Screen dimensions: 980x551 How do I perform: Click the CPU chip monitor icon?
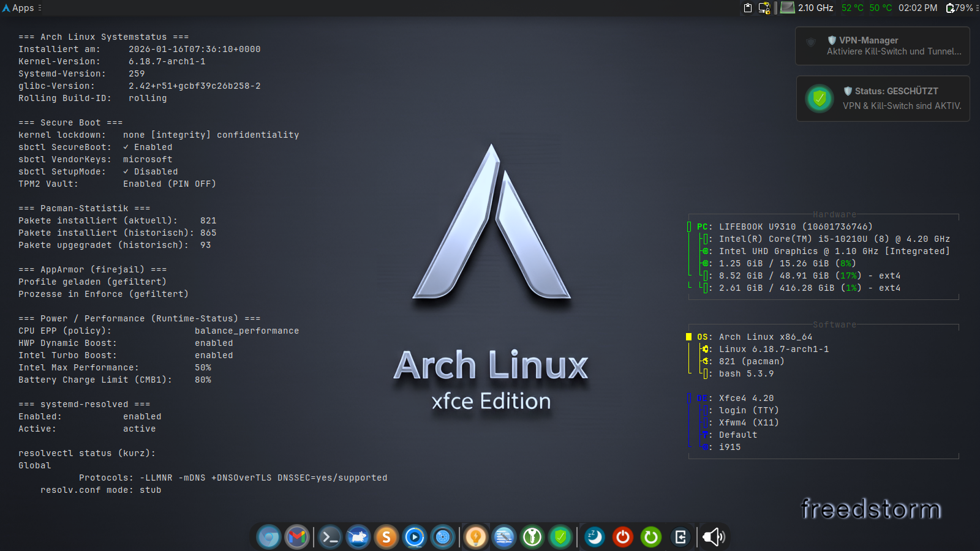(x=788, y=7)
